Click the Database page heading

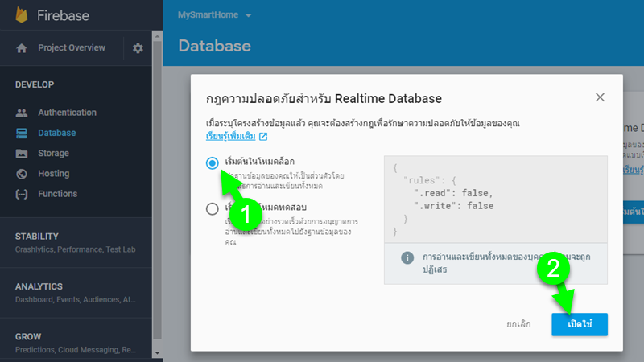[x=214, y=46]
